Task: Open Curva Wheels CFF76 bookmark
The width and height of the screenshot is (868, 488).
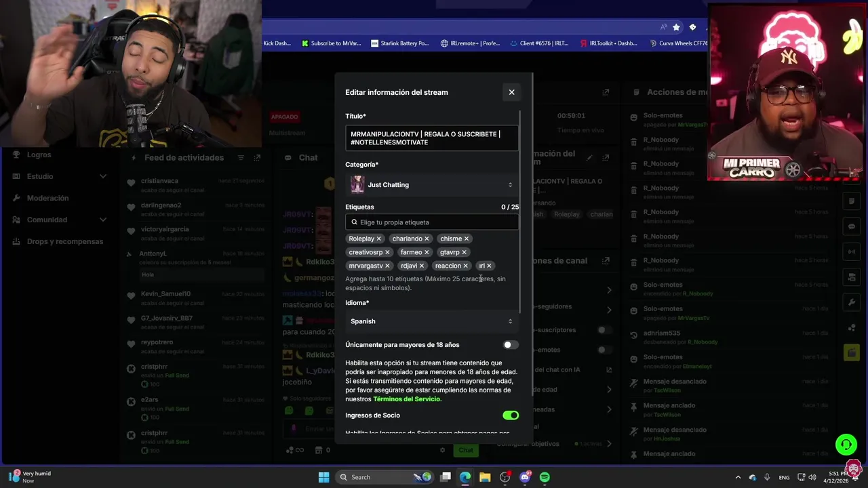Action: click(677, 43)
